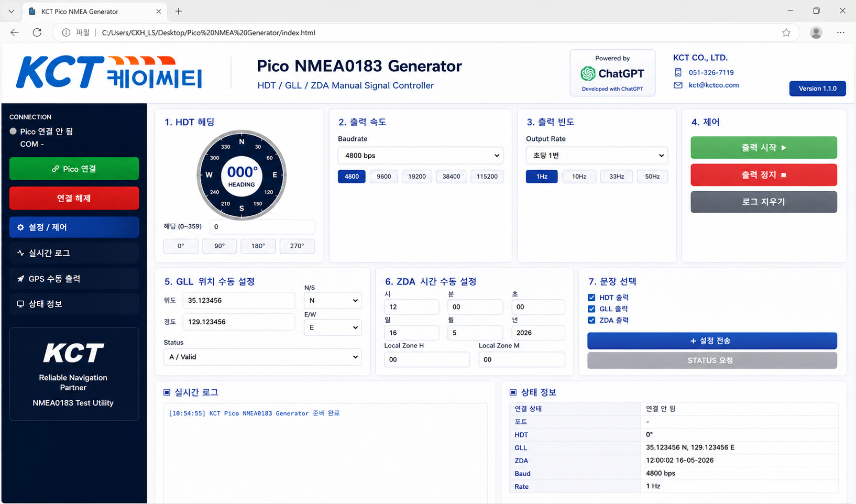Click the green Pico 연결 button
Image resolution: width=856 pixels, height=504 pixels.
click(x=74, y=169)
